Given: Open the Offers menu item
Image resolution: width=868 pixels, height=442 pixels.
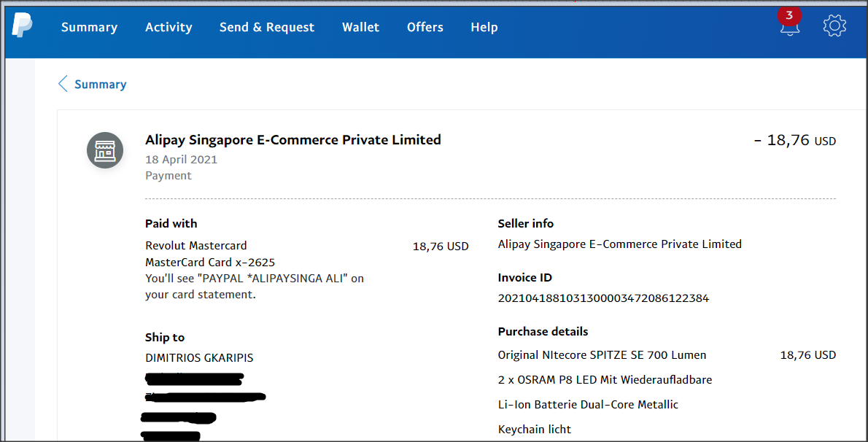Looking at the screenshot, I should tap(425, 27).
